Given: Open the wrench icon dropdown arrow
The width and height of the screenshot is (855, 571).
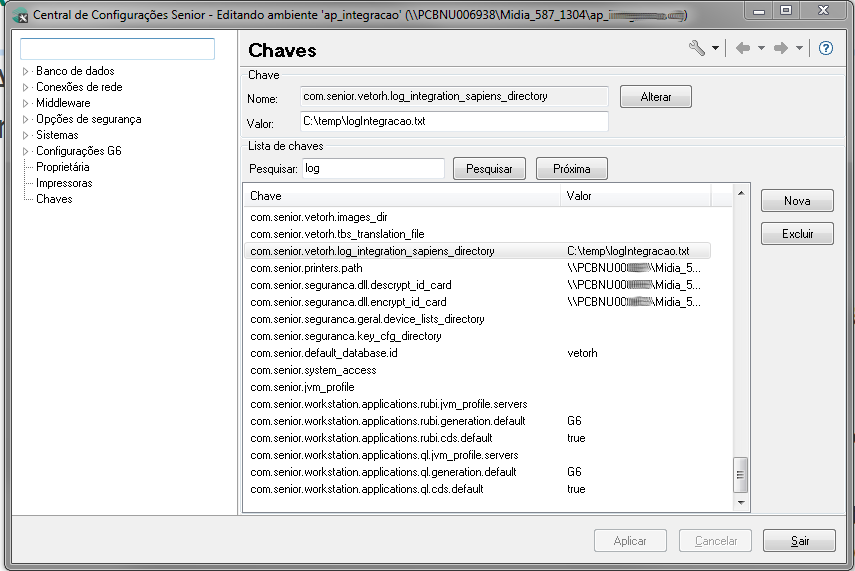Looking at the screenshot, I should coord(715,49).
